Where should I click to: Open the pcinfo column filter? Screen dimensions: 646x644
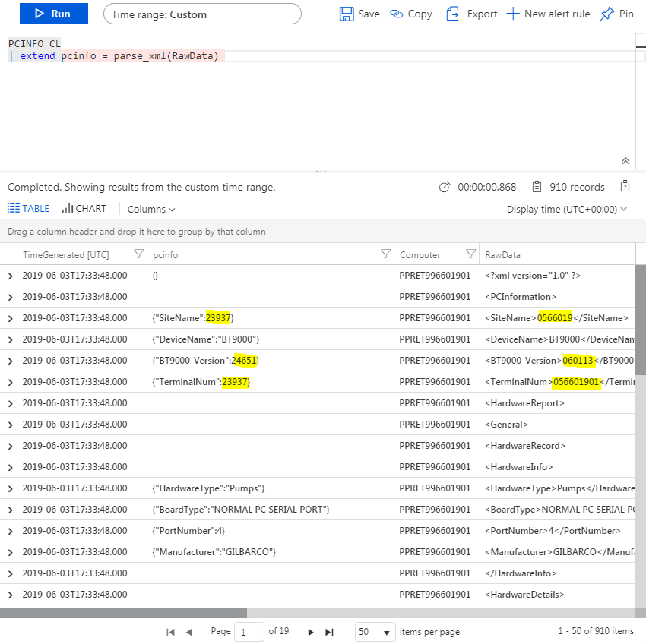(386, 254)
